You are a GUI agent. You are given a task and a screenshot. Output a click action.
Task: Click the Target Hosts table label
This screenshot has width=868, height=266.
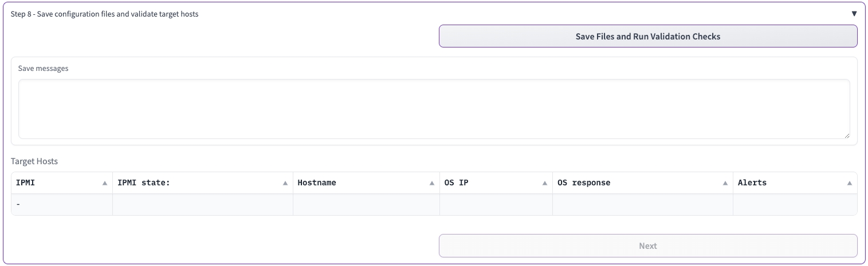coord(34,161)
